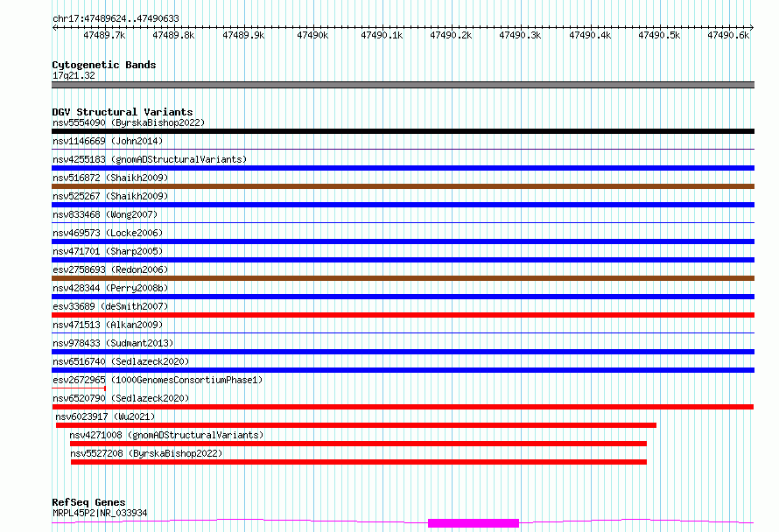779x532 pixels.
Task: Select the short red esv2672965 variant segment
Action: [x=79, y=388]
